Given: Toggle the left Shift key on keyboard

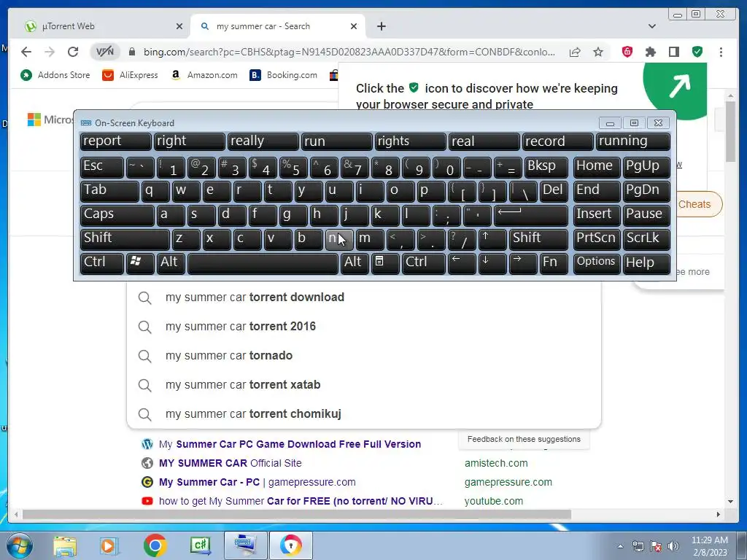Looking at the screenshot, I should click(125, 238).
